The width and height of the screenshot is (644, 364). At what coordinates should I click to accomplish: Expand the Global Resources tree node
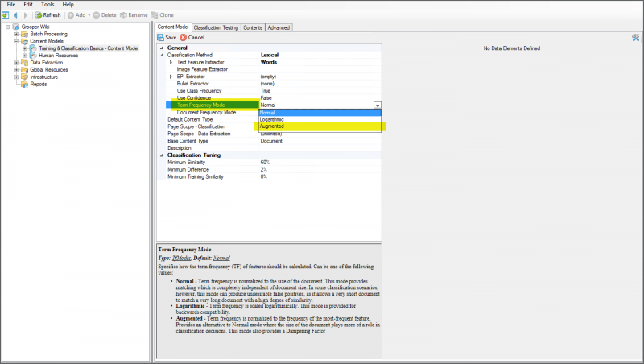[x=16, y=70]
